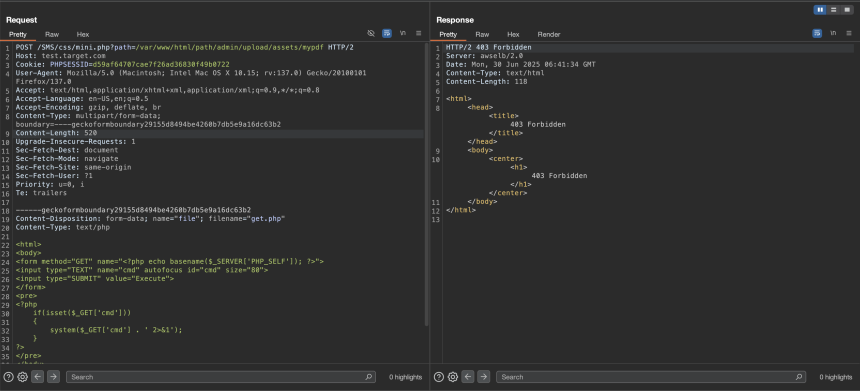Click the PHPSESSID cookie value

(161, 64)
